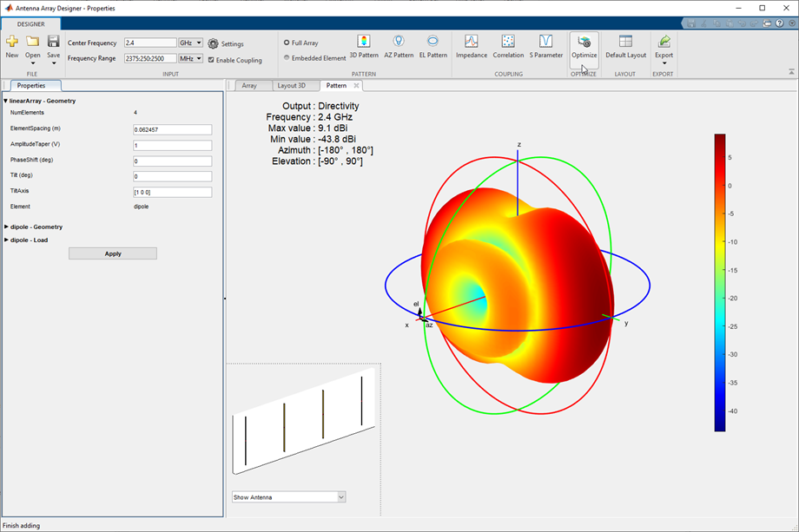The width and height of the screenshot is (799, 532).
Task: Open the Correlation plot
Action: 508,45
